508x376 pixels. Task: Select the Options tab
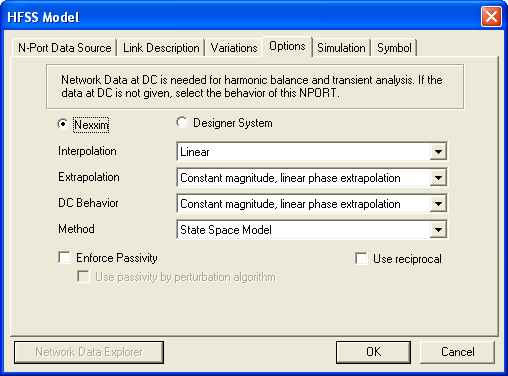[287, 46]
